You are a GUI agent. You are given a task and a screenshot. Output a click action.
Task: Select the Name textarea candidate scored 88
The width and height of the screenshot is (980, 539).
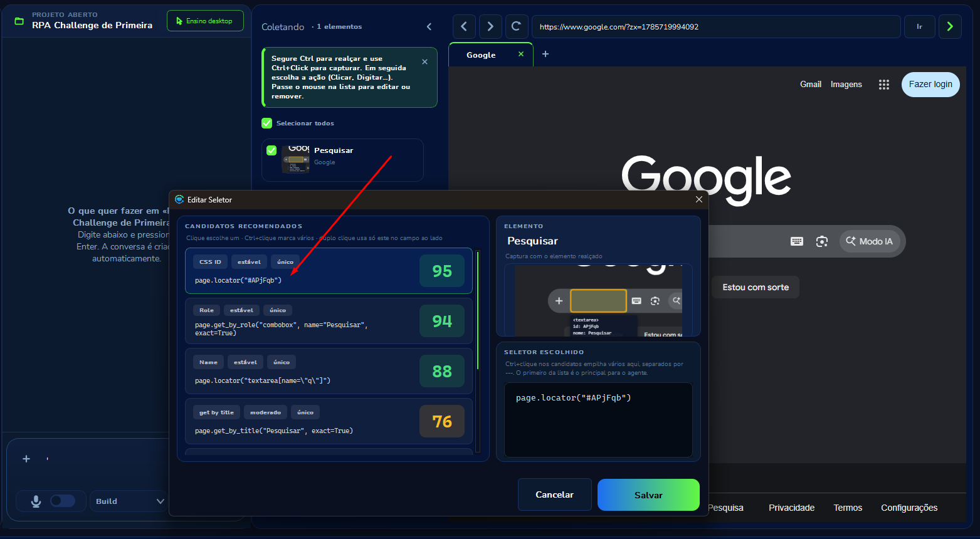coord(329,371)
